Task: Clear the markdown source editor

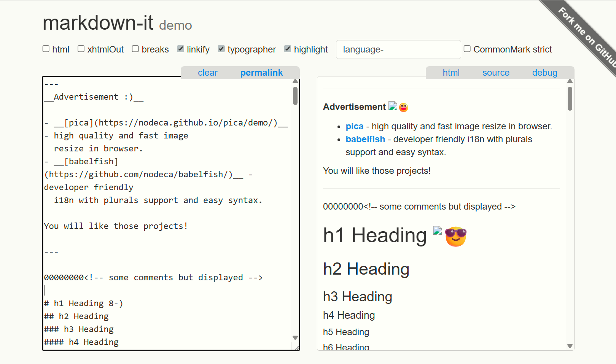Action: (208, 73)
